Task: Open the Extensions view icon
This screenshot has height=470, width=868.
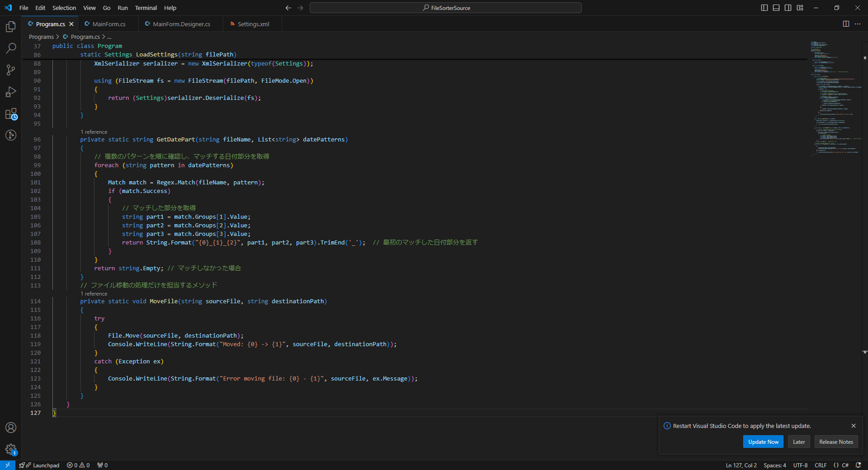Action: 11,114
